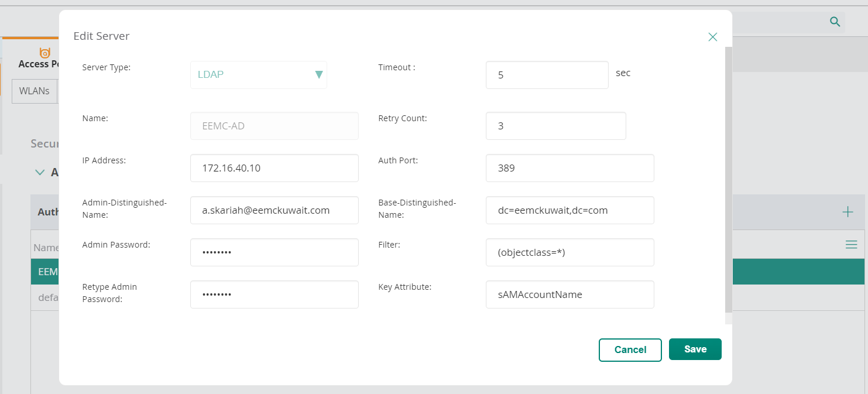868x394 pixels.
Task: Close the Edit Server dialog
Action: 712,37
